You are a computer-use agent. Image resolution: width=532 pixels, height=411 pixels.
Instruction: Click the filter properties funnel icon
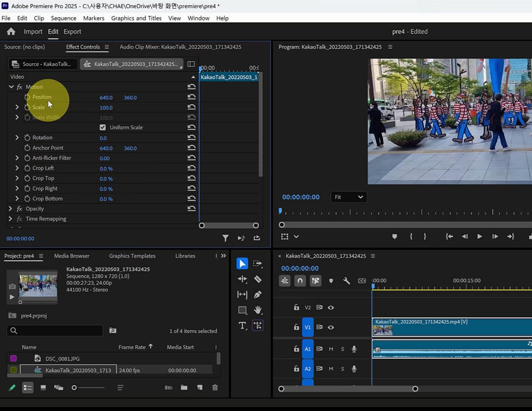coord(226,238)
